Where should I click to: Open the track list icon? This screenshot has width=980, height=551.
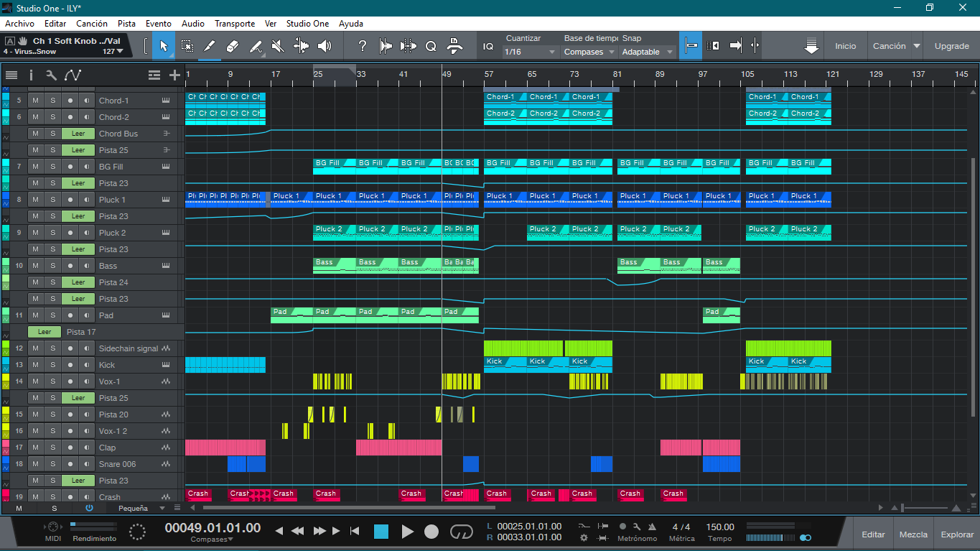point(11,75)
